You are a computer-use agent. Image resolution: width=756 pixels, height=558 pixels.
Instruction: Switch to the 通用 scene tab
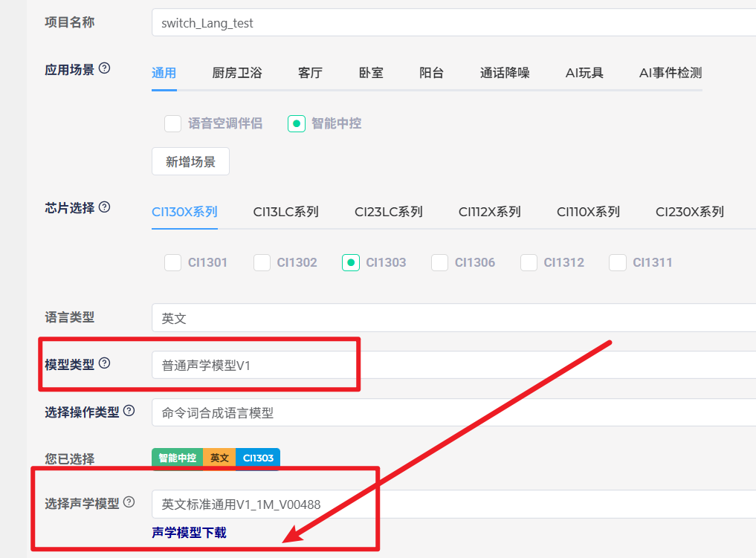(164, 73)
